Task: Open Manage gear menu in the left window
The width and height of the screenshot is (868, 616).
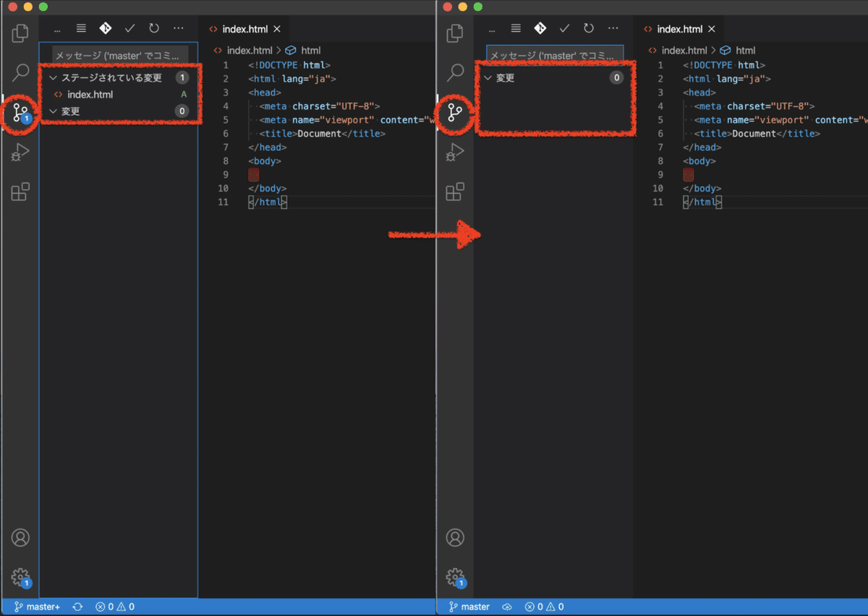Action: coord(20,578)
